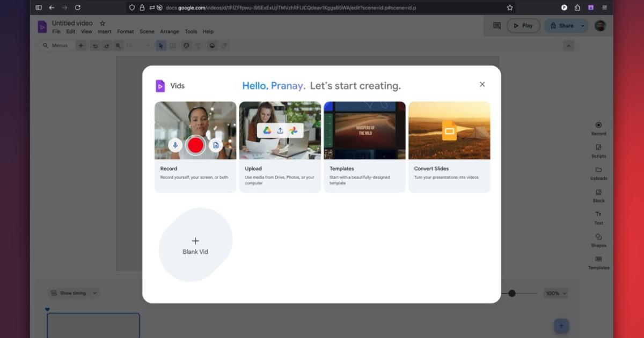Image resolution: width=644 pixels, height=338 pixels.
Task: Star the Untitled video document
Action: (103, 24)
